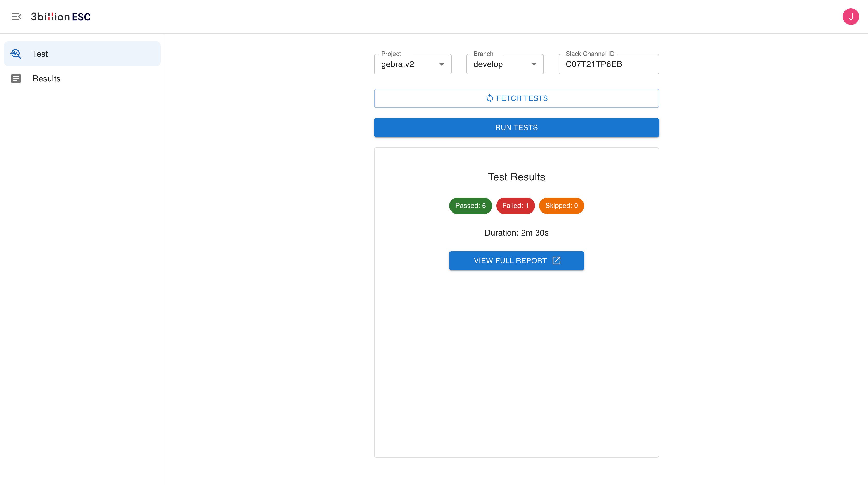Click the external link icon on View Full Report
Screen dimensions: 868x485
556,260
